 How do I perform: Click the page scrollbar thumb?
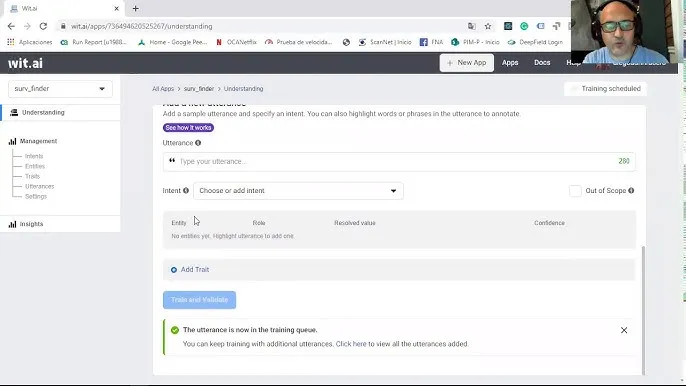[643, 310]
